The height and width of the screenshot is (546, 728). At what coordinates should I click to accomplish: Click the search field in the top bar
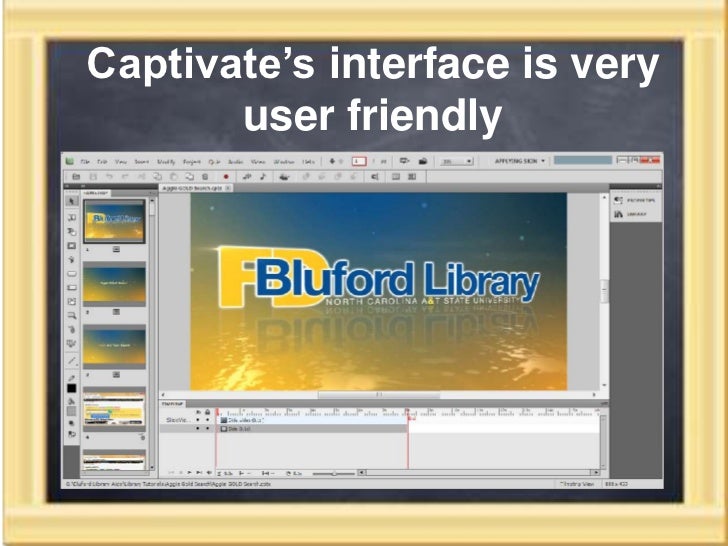point(583,160)
